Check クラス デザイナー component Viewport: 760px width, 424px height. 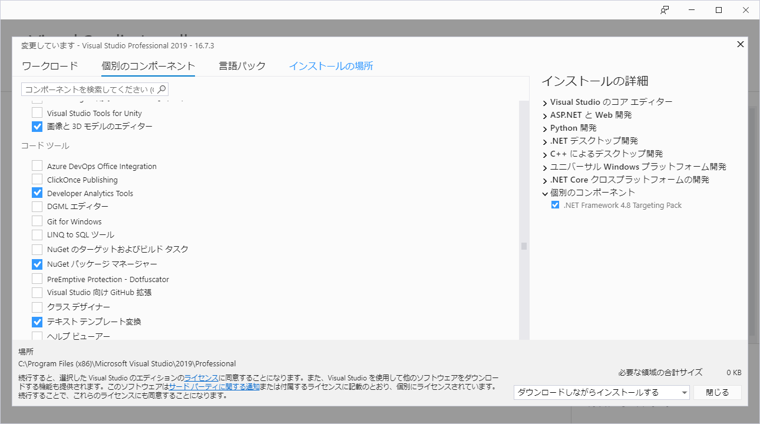(x=37, y=307)
